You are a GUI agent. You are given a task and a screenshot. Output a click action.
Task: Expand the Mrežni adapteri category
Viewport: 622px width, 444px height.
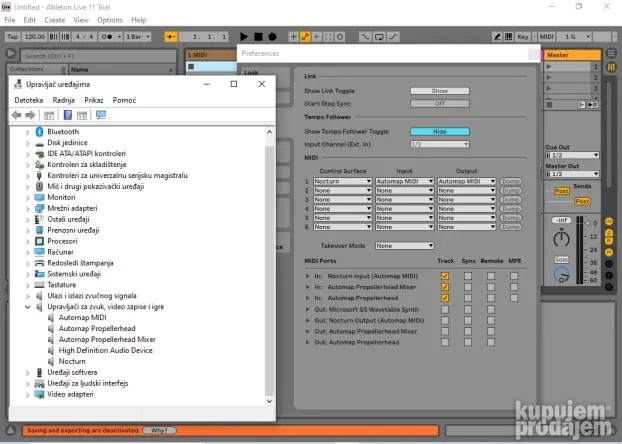point(27,208)
